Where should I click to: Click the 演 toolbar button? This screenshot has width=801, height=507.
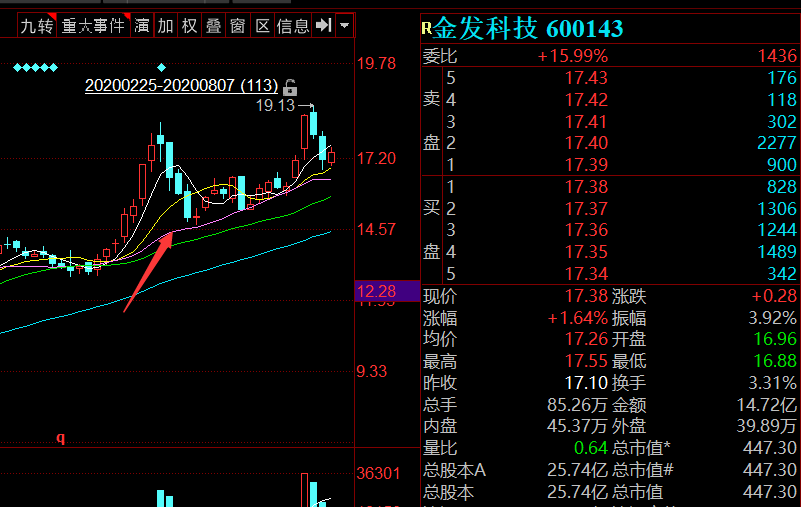(142, 25)
